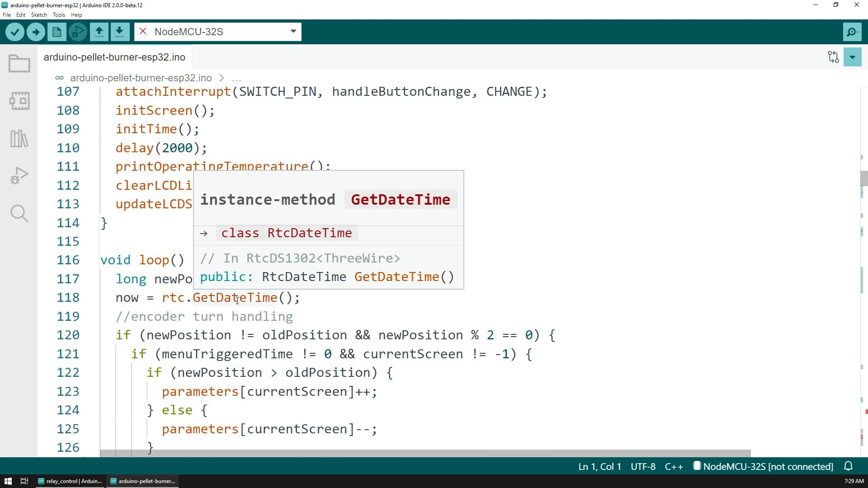The width and height of the screenshot is (868, 488).
Task: Create a new sketch with toolbar icon
Action: 57,32
